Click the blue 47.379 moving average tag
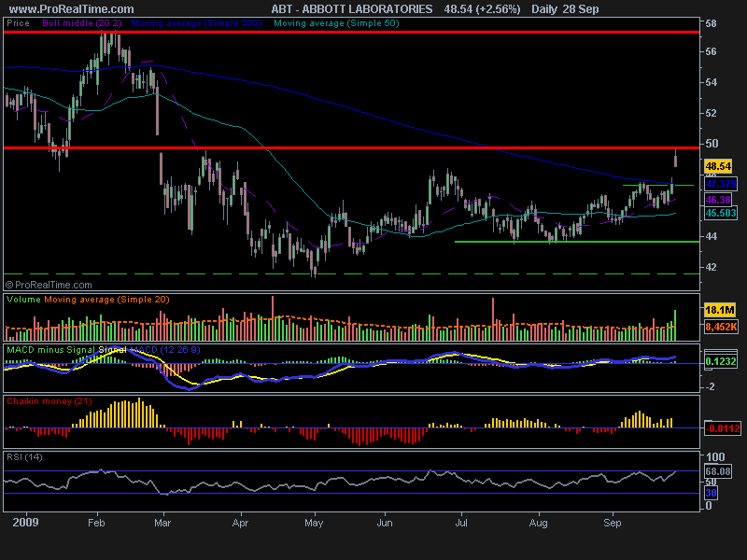The width and height of the screenshot is (747, 560). [721, 184]
